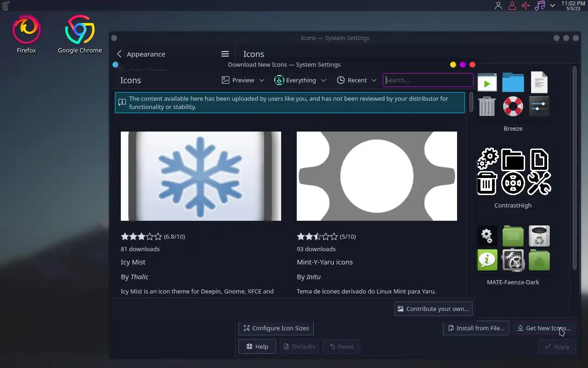The width and height of the screenshot is (588, 368).
Task: Click the ContrastHigh wrench tools icon
Action: coord(539,183)
